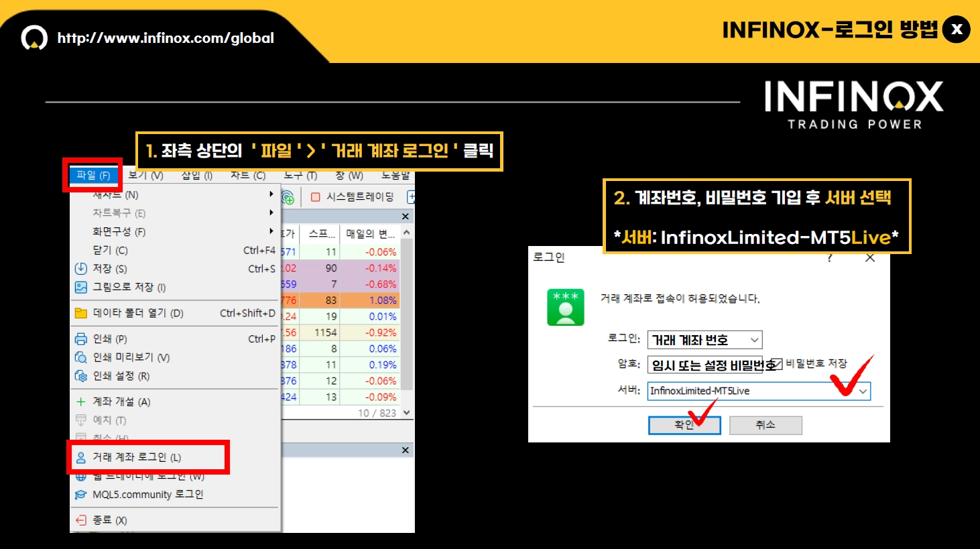
Task: Click the market watch scrollbar up arrow
Action: [x=406, y=233]
